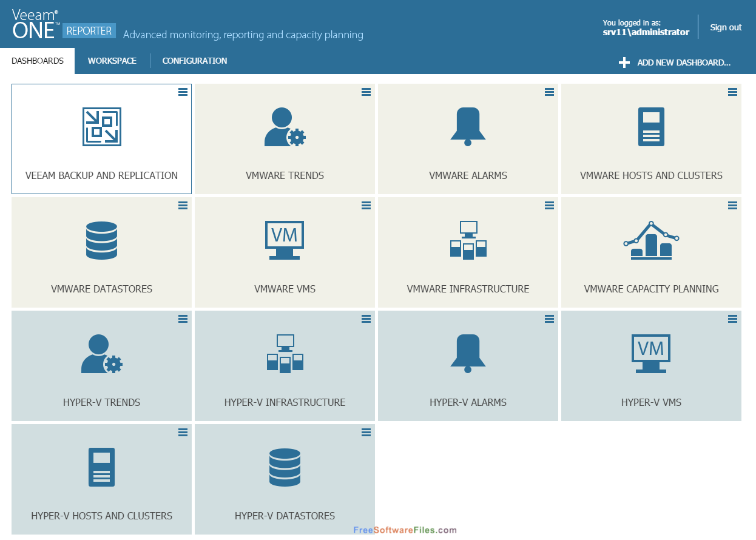Show the Hyper-V Alarms tile menu

(549, 319)
